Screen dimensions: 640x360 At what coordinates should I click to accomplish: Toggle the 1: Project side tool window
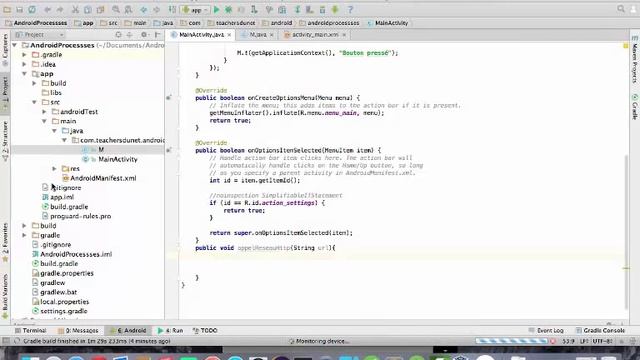(5, 93)
